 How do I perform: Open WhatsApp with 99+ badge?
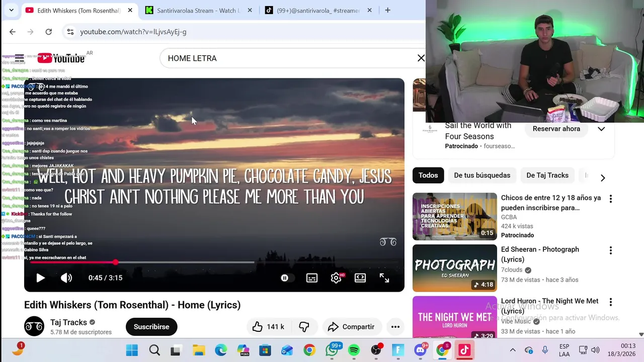pos(332,350)
